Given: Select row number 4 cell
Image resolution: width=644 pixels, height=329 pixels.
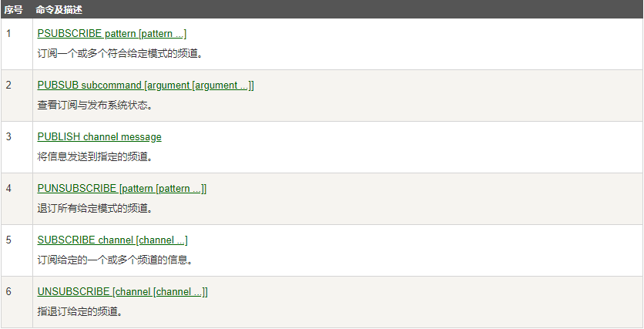Looking at the screenshot, I should 16,199.
